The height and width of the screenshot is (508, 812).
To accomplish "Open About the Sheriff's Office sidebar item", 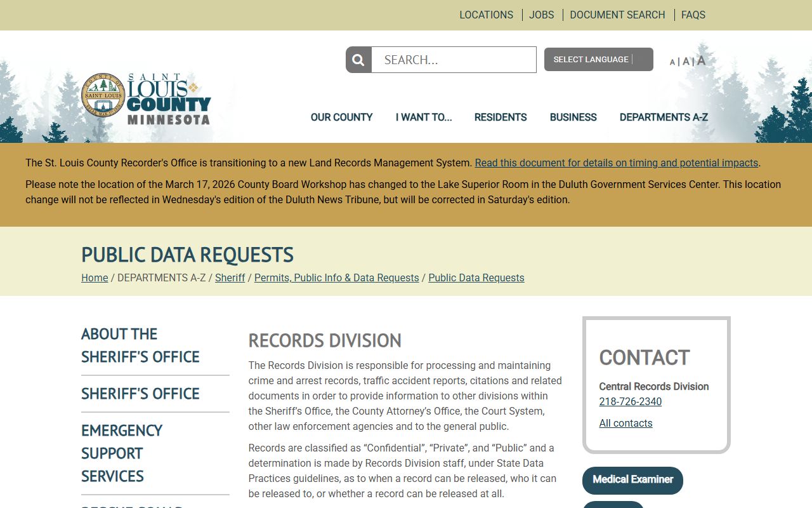I will click(x=140, y=345).
